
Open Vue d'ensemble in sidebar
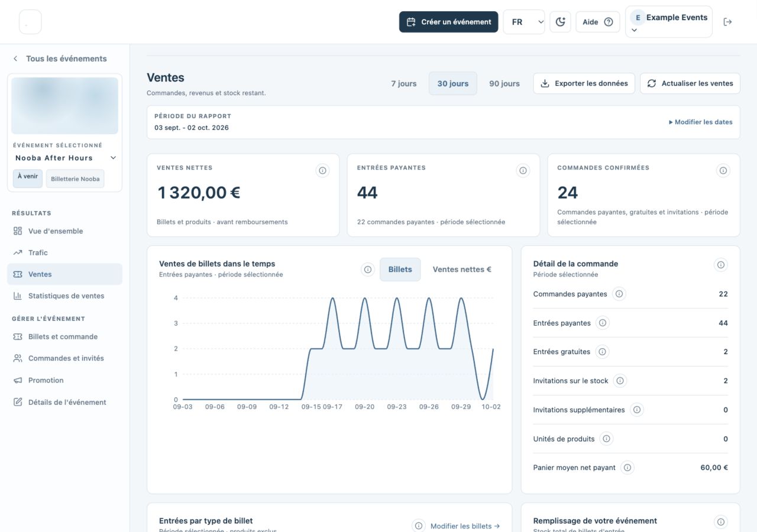tap(65, 231)
